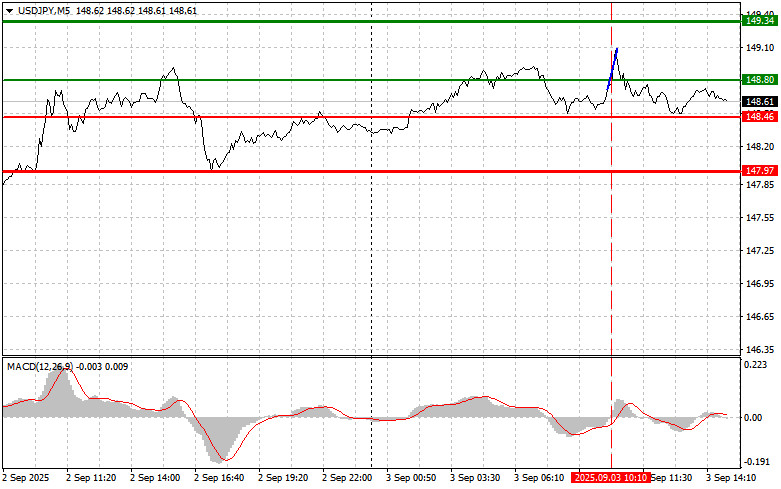Click the 2 Sep 16:40 time axis label
Image resolution: width=781 pixels, height=489 pixels.
click(219, 478)
